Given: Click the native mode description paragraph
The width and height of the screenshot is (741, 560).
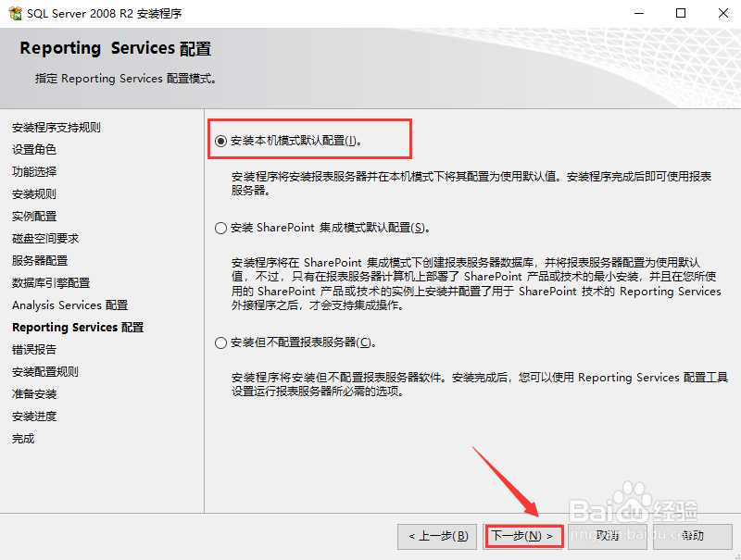Looking at the screenshot, I should [471, 183].
